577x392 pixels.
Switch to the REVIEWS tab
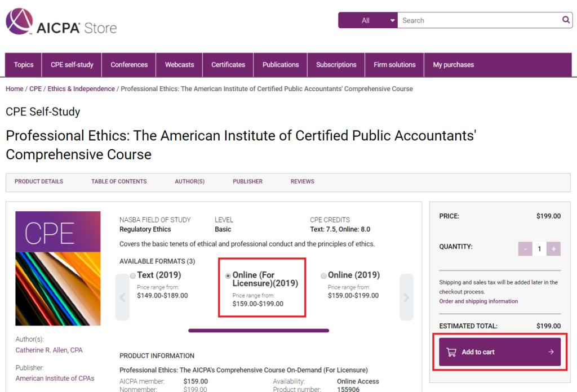point(302,181)
